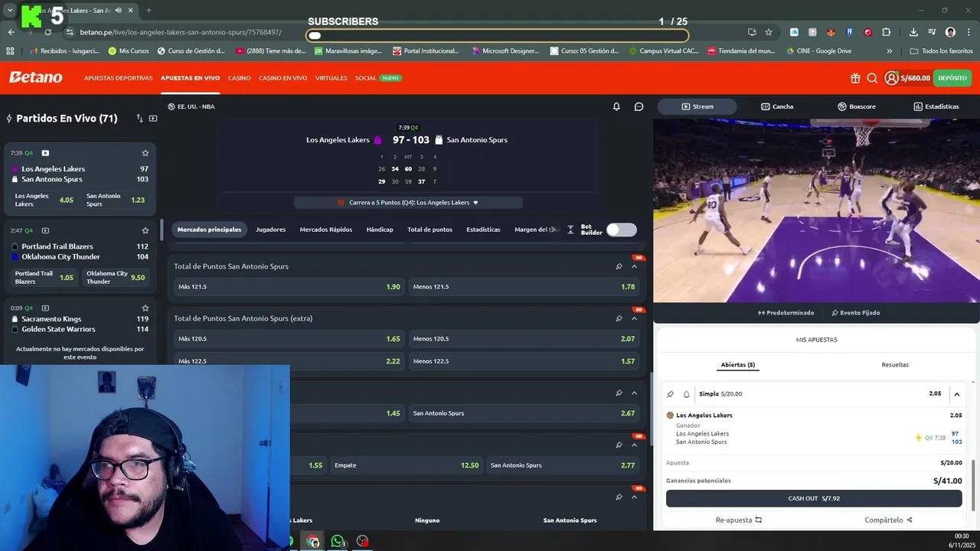Select Evento Fijado option

855,312
